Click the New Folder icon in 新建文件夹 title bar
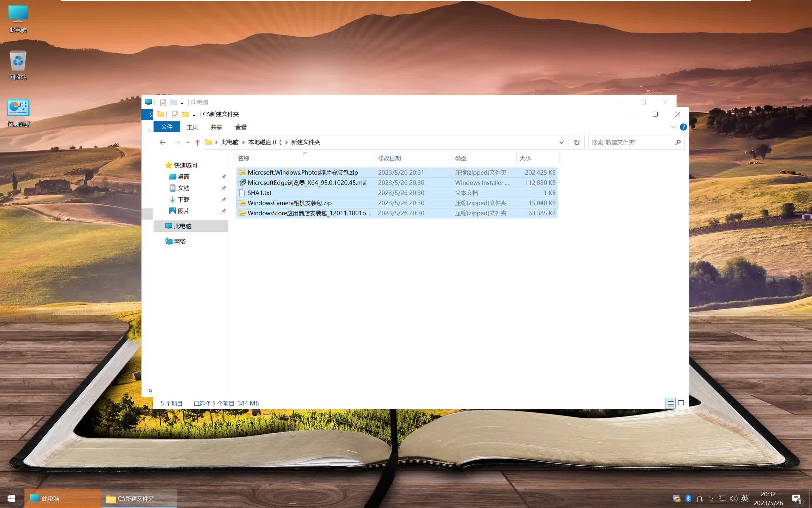The width and height of the screenshot is (812, 508). click(x=185, y=114)
